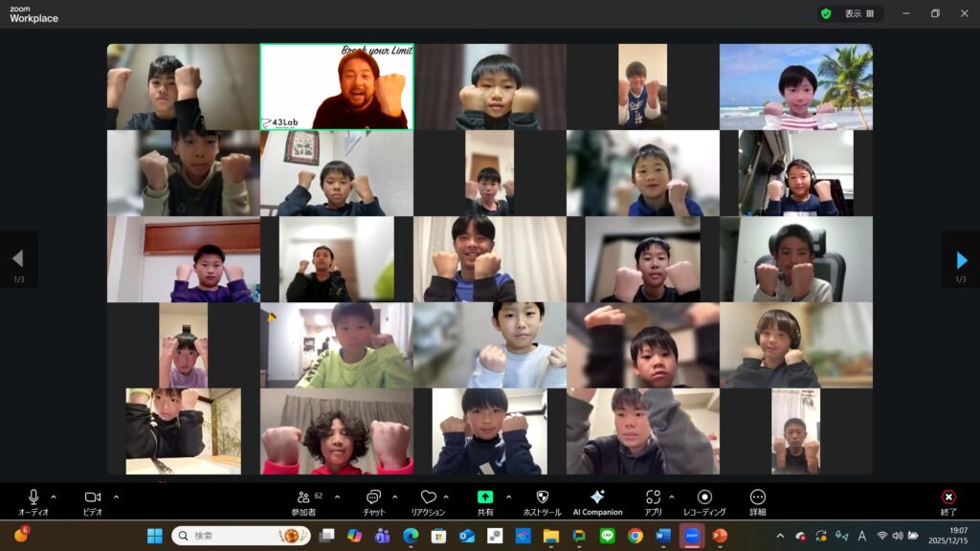This screenshot has height=551, width=980.
Task: Open the 参加者 participants panel
Action: coord(303,497)
